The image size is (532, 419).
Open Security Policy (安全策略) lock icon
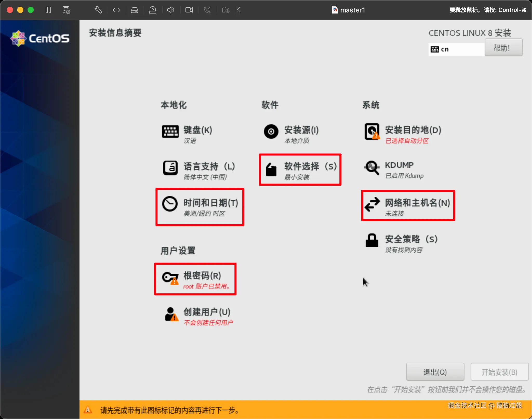pyautogui.click(x=372, y=240)
